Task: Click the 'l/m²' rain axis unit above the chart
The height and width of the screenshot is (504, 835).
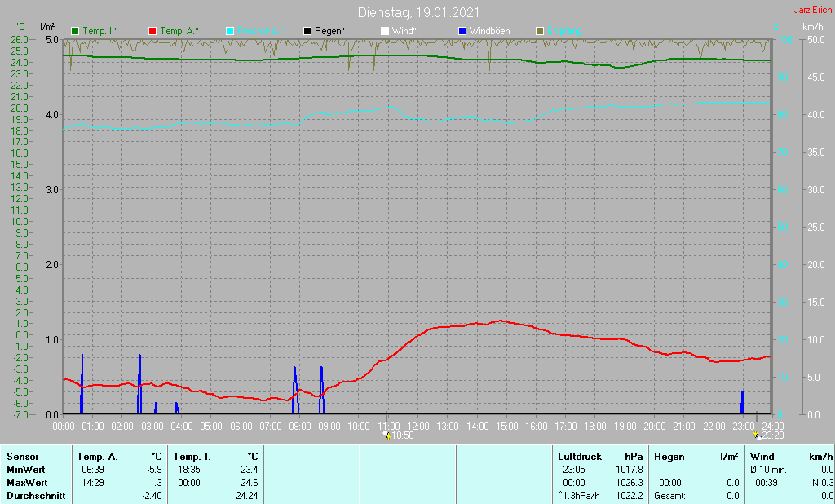Action: (47, 27)
